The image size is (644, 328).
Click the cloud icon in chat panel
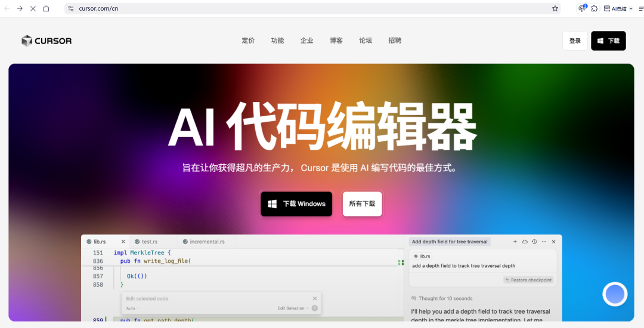(525, 242)
